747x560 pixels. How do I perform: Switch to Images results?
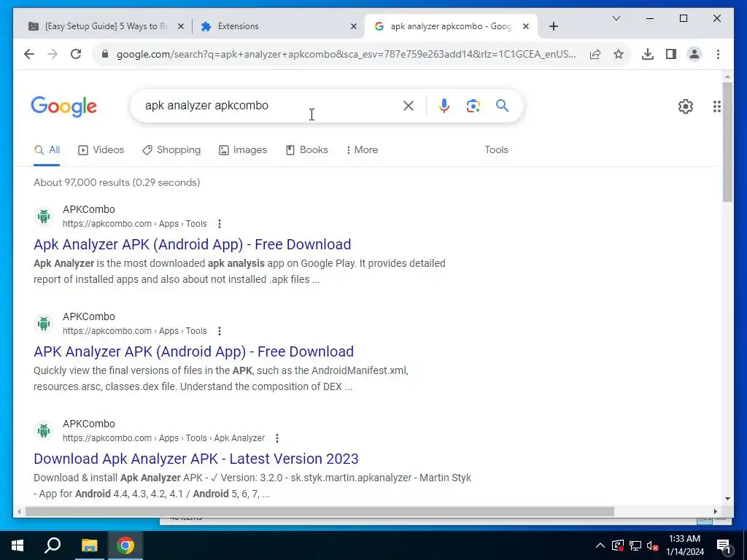[x=243, y=150]
